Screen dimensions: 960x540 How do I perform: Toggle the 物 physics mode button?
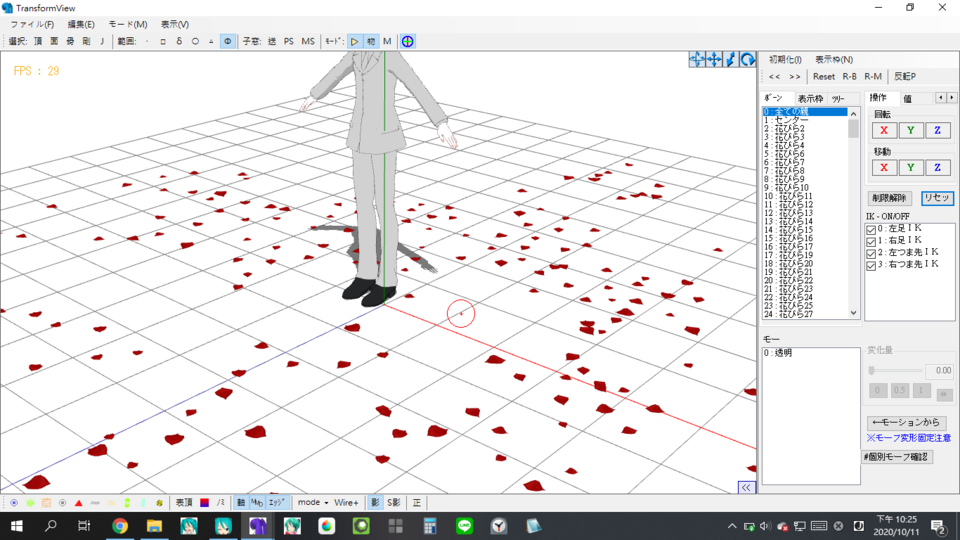[371, 42]
